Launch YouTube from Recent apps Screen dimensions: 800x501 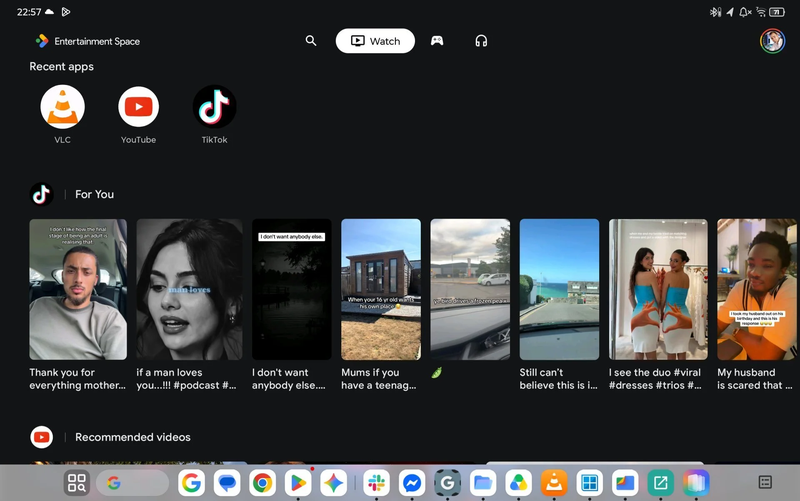click(x=138, y=107)
